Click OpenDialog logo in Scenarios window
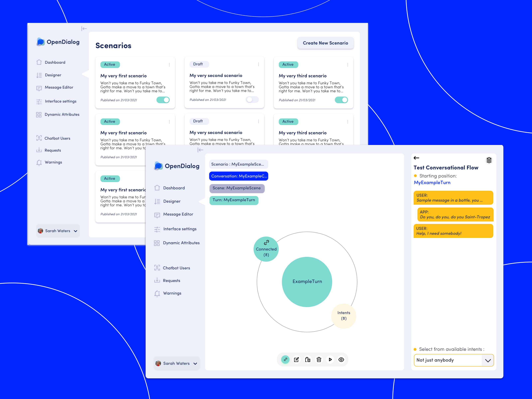This screenshot has height=399, width=532. (58, 42)
